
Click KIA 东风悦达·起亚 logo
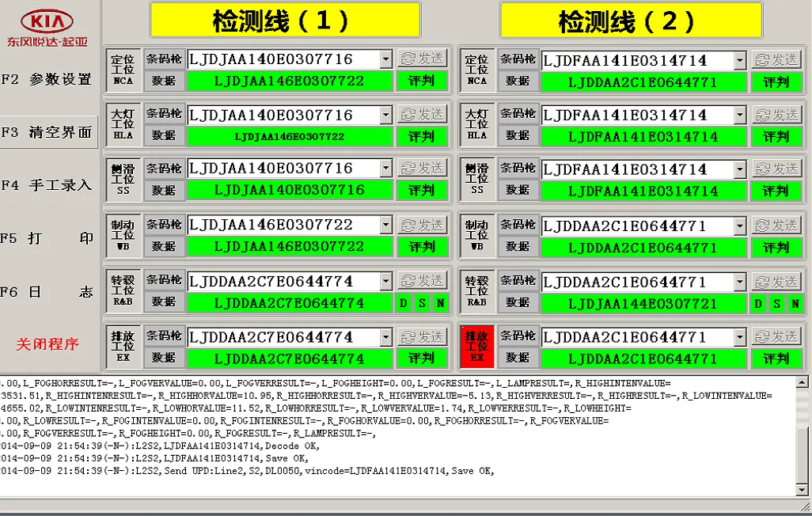click(x=47, y=28)
